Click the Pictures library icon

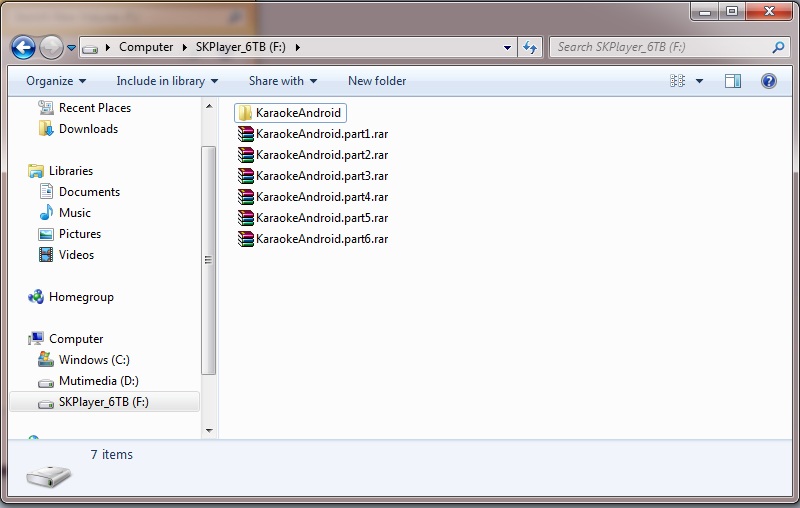pos(46,234)
